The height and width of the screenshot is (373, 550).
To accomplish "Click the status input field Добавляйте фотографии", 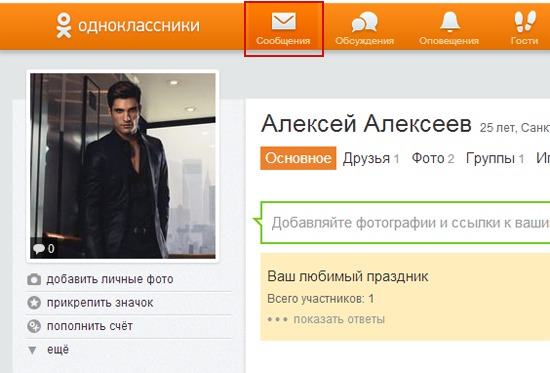I will click(405, 222).
